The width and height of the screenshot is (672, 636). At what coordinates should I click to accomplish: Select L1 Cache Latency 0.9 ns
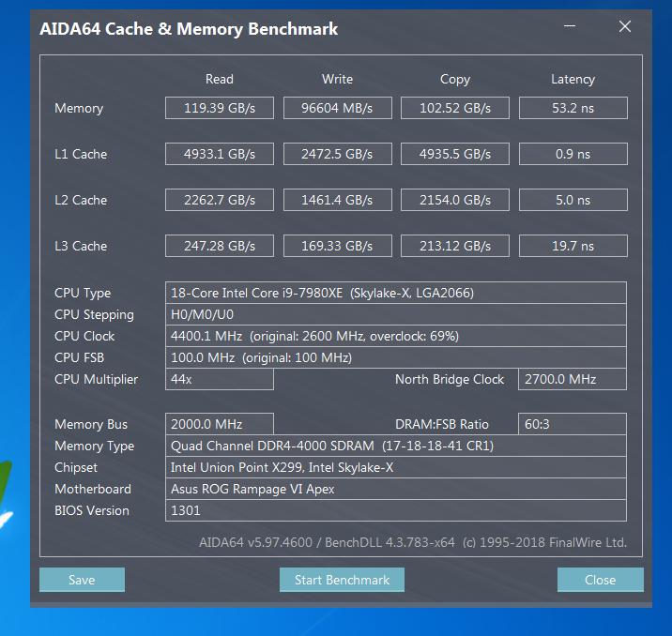(573, 154)
